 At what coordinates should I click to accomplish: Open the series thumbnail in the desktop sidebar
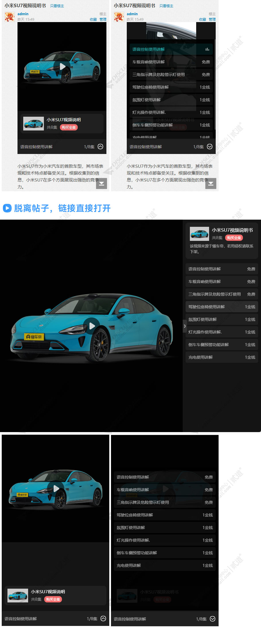[199, 234]
